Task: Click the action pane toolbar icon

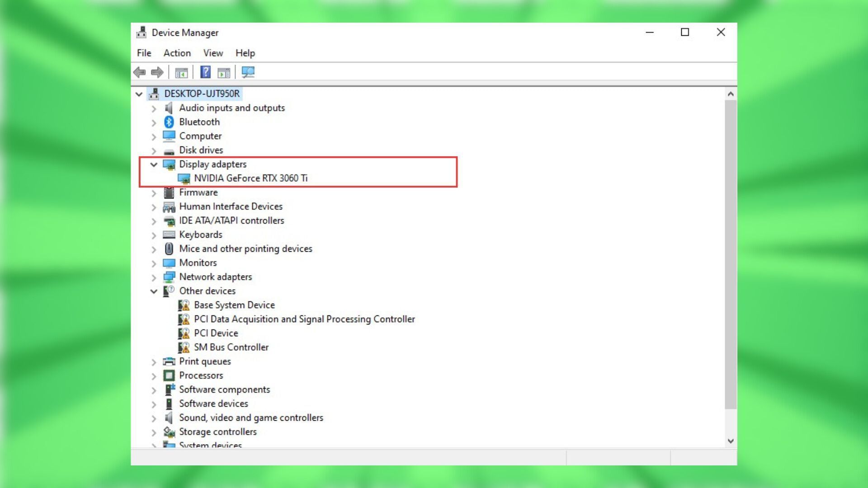Action: pos(224,72)
